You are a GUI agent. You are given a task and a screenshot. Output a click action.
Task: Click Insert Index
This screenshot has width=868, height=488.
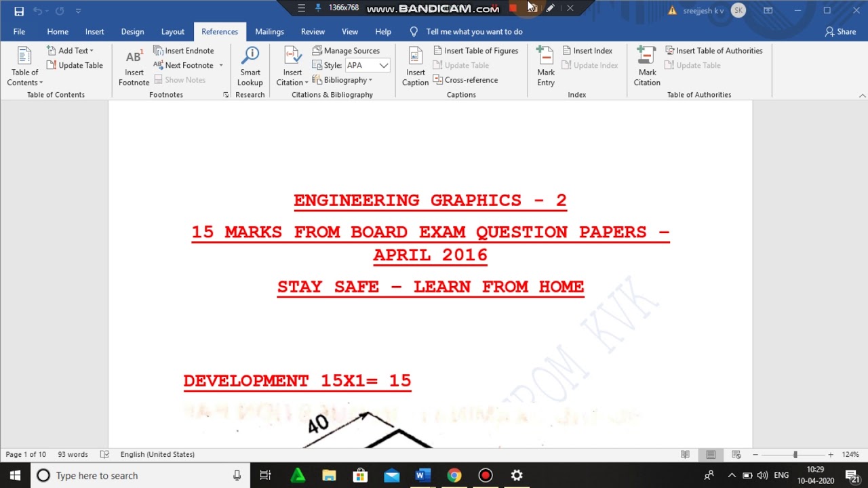click(587, 51)
